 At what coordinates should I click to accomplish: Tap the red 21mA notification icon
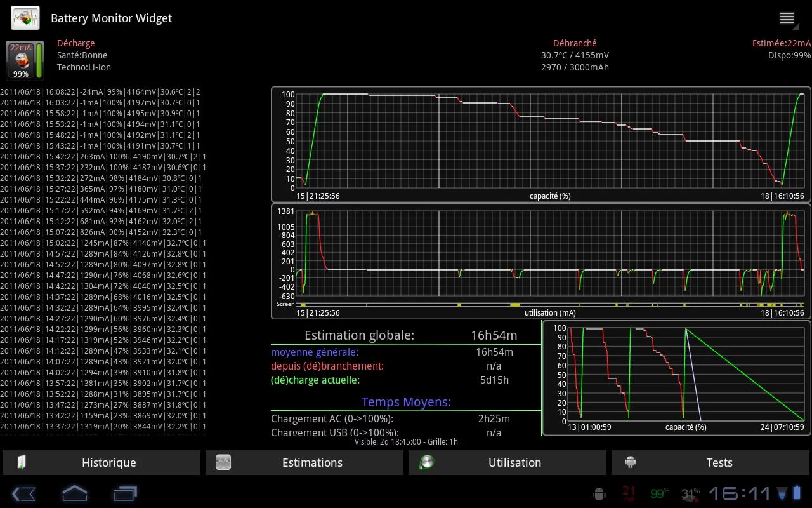[628, 493]
